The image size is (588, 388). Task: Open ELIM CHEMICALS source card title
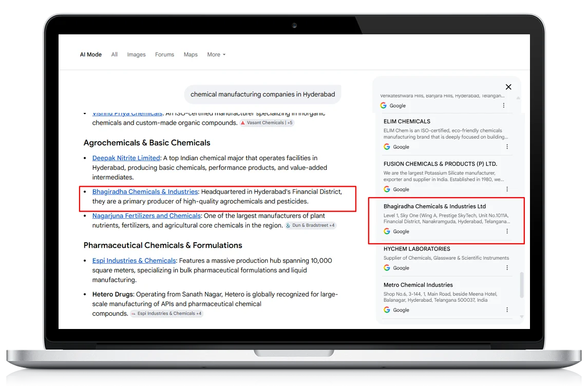click(407, 122)
